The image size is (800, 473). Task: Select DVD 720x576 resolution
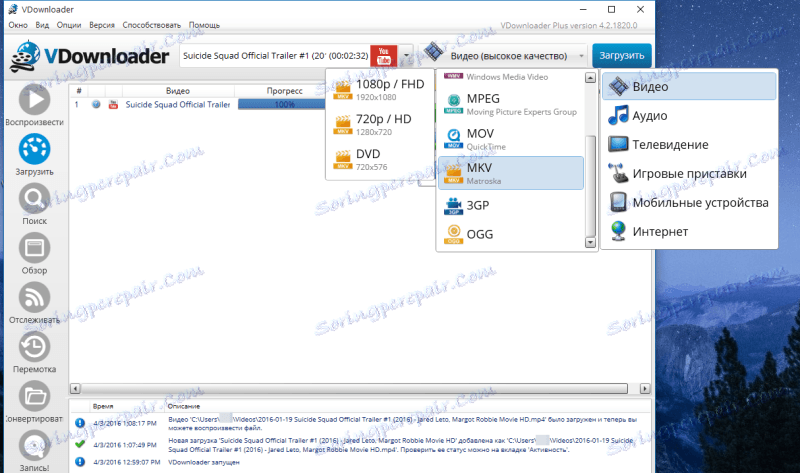click(380, 159)
